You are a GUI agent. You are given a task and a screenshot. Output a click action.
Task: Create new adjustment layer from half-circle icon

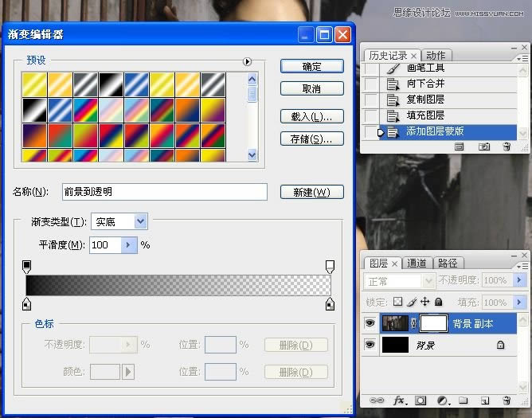tap(442, 400)
